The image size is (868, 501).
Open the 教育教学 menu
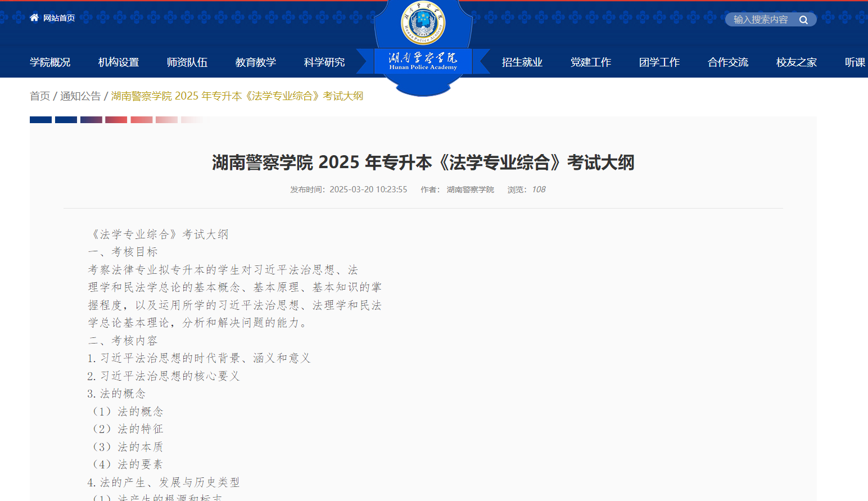point(256,62)
